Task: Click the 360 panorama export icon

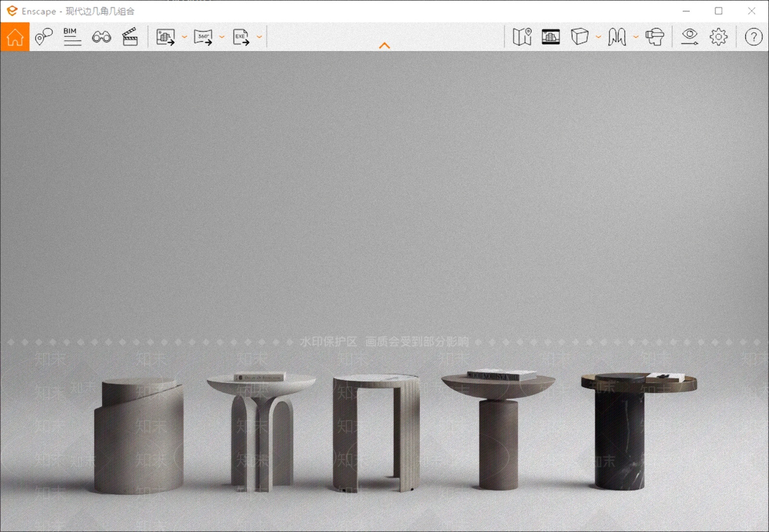Action: coord(203,37)
